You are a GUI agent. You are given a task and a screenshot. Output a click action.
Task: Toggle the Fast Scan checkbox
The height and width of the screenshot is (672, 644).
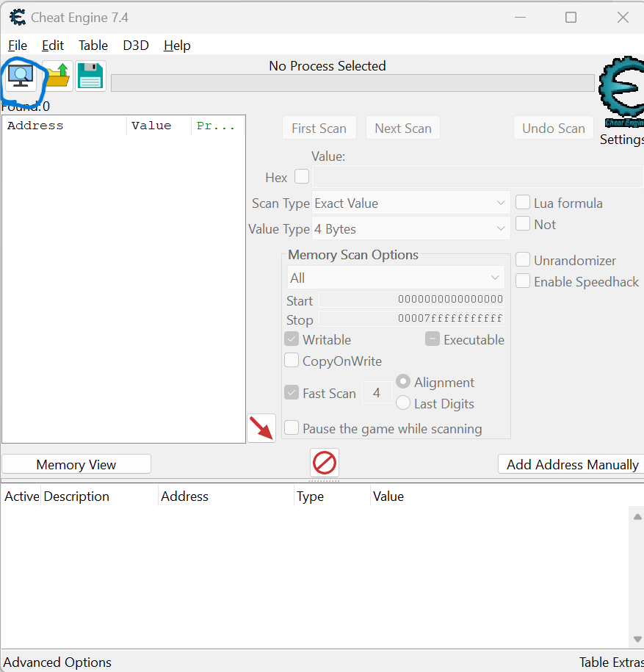coord(292,393)
